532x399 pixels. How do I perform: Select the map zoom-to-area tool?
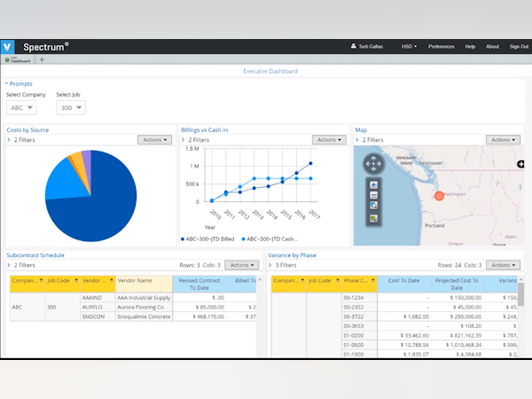pyautogui.click(x=373, y=206)
